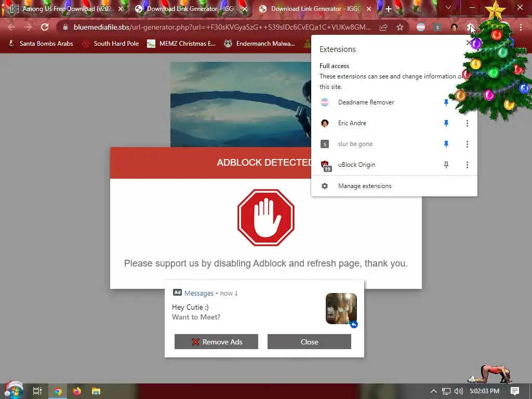
Task: Close the Among Us Free Download tab
Action: (121, 9)
